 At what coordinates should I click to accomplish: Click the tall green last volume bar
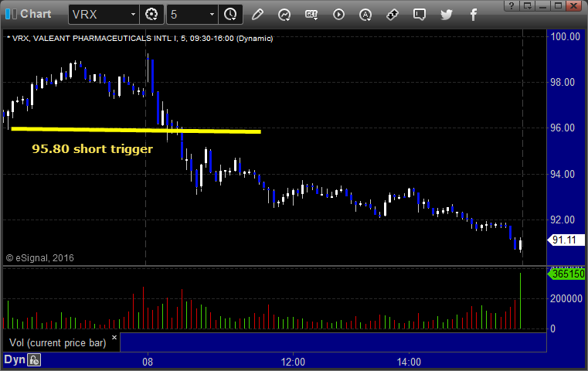pyautogui.click(x=520, y=301)
